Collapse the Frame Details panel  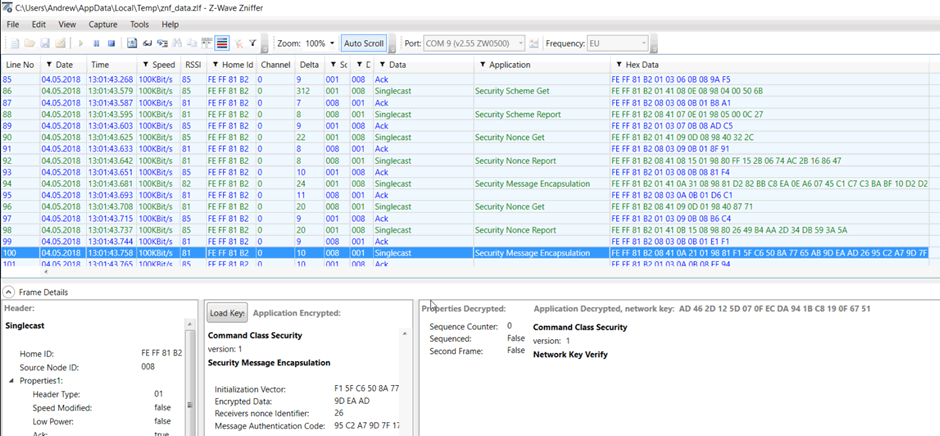click(x=9, y=292)
